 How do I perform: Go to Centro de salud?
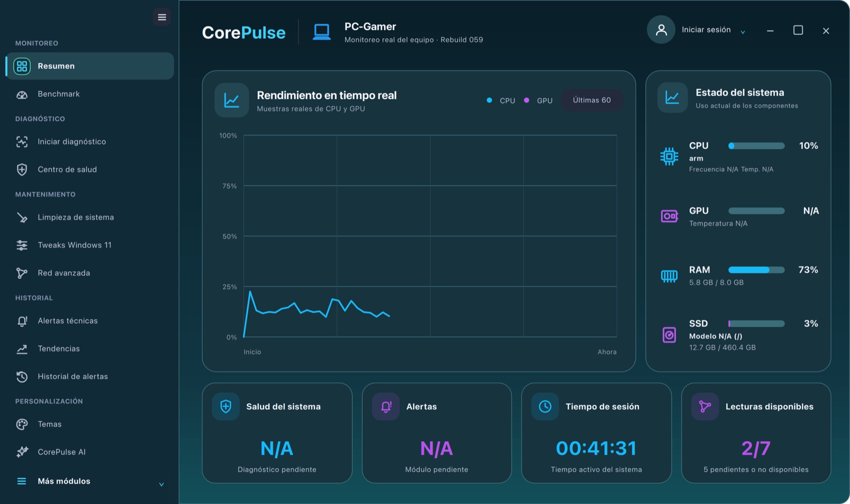click(90, 169)
